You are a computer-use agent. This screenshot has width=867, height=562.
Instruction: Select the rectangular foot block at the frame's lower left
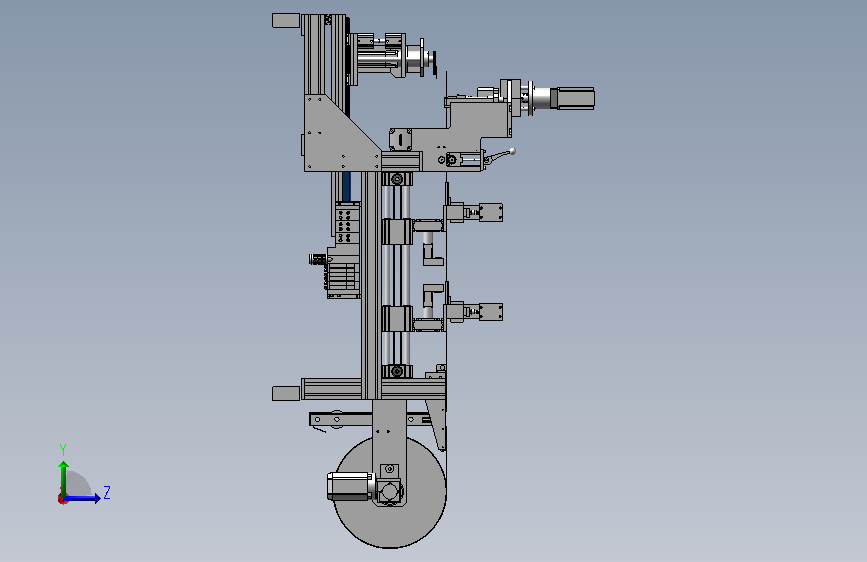(x=286, y=393)
